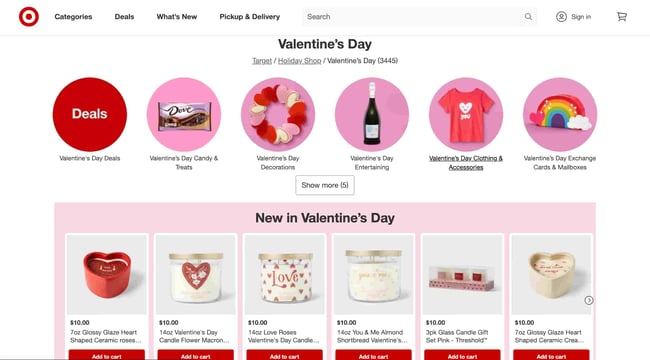Advance carousel with right arrow
The height and width of the screenshot is (360, 650).
pos(589,300)
